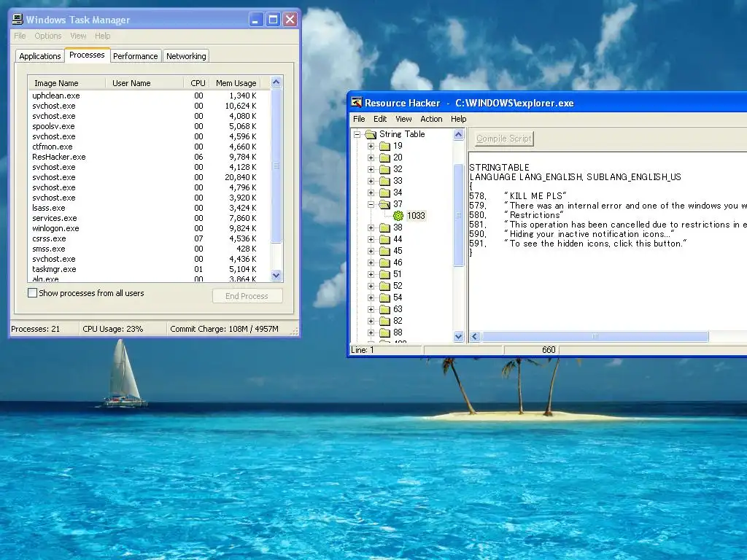The image size is (747, 560).
Task: Click the Compile Script button
Action: point(504,139)
